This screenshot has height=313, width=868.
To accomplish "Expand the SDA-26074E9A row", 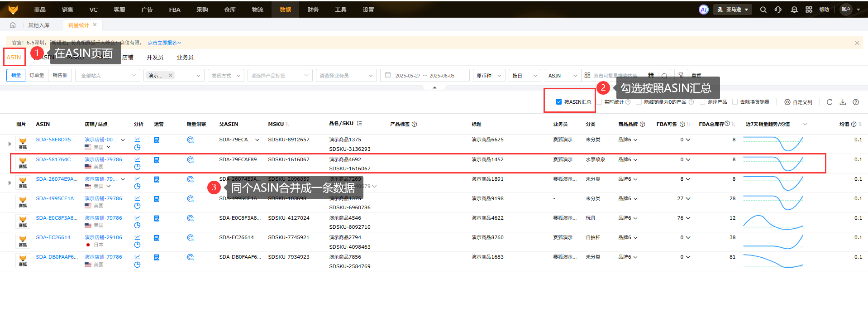I will [10, 183].
